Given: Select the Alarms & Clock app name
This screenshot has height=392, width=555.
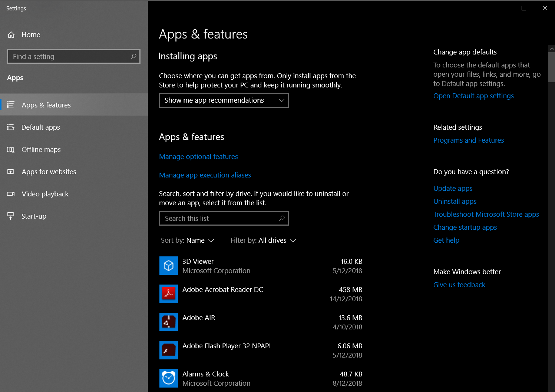Looking at the screenshot, I should coord(206,374).
